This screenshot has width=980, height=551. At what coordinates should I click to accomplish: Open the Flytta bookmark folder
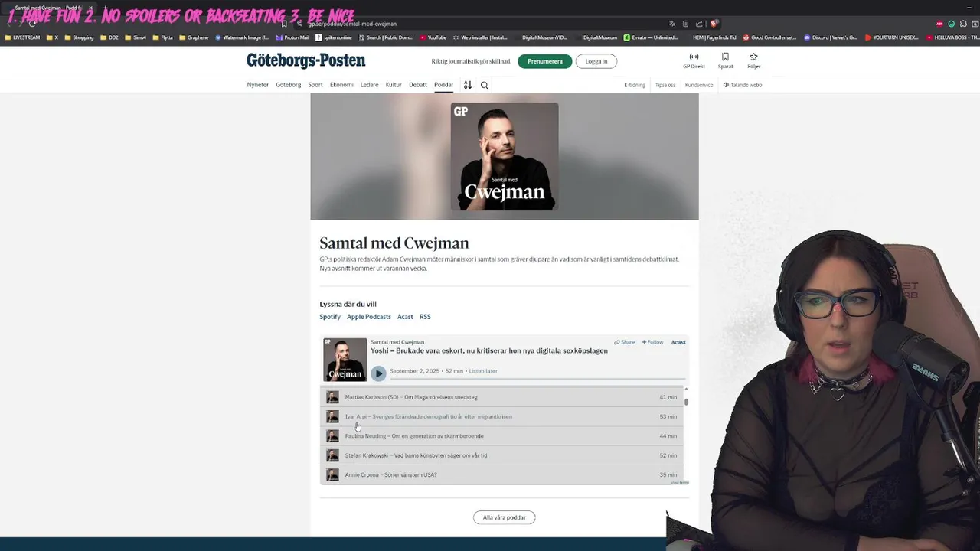pos(163,37)
